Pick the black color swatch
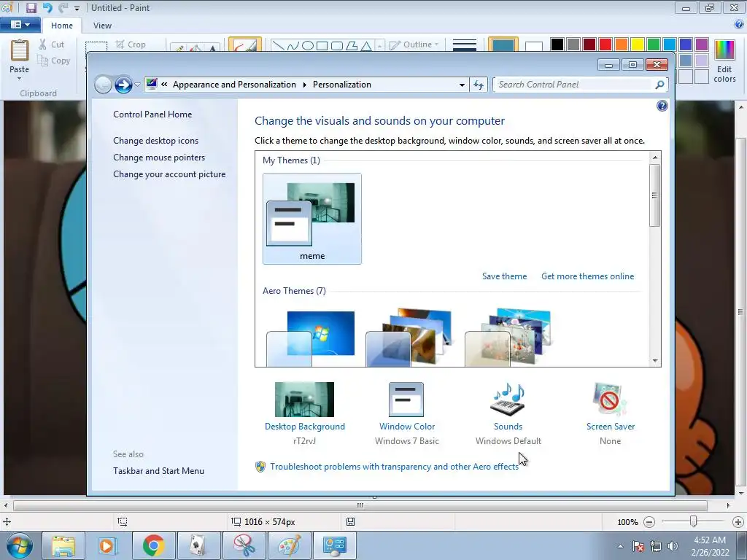The image size is (747, 560). [x=557, y=44]
